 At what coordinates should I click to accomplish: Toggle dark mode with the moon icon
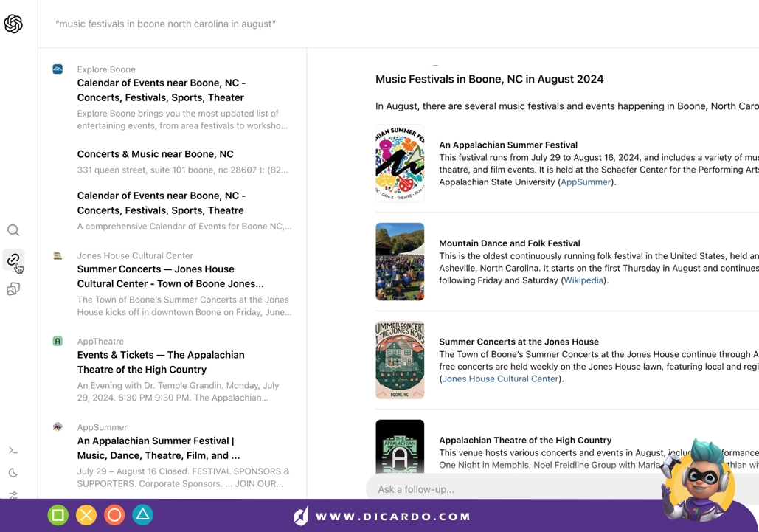(x=13, y=473)
